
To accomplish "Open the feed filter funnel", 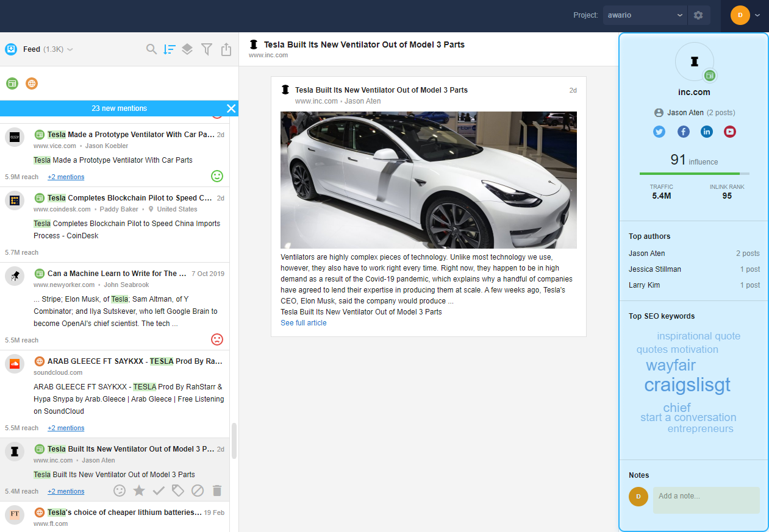I will (x=207, y=49).
